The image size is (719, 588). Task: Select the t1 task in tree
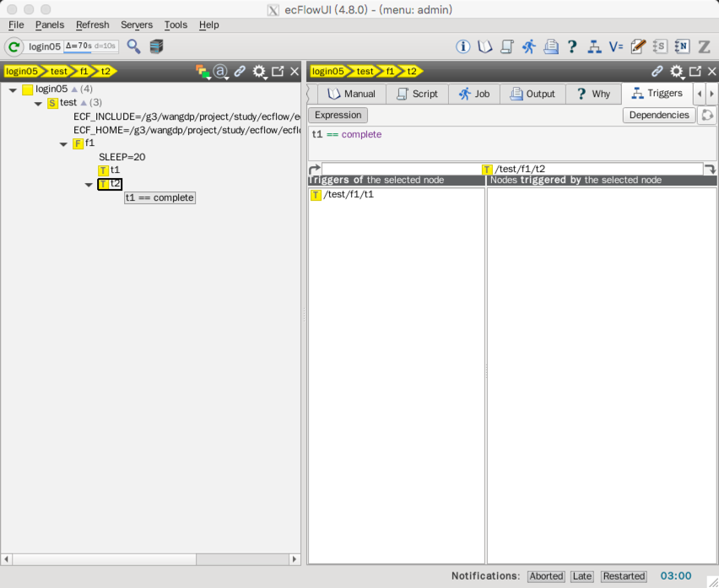click(110, 170)
